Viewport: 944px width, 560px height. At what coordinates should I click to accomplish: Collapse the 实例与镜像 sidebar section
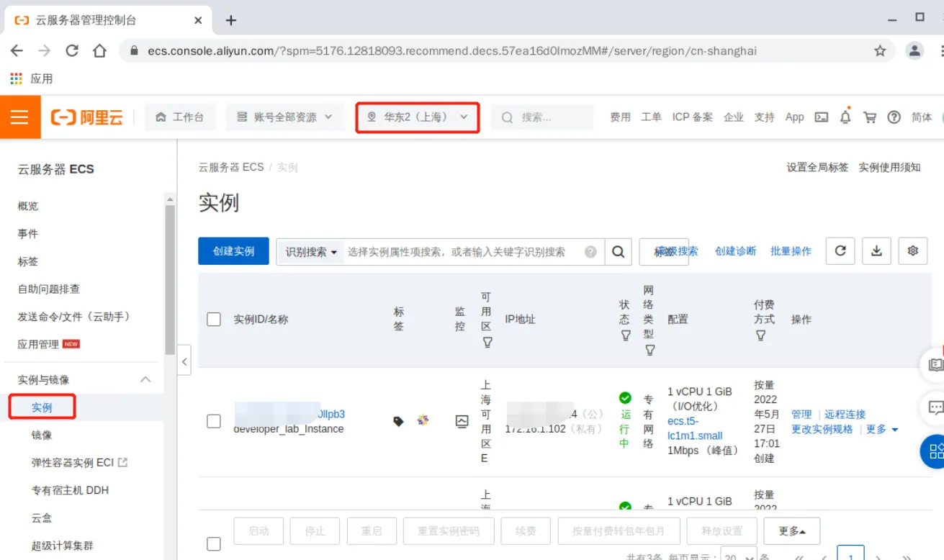[x=145, y=379]
